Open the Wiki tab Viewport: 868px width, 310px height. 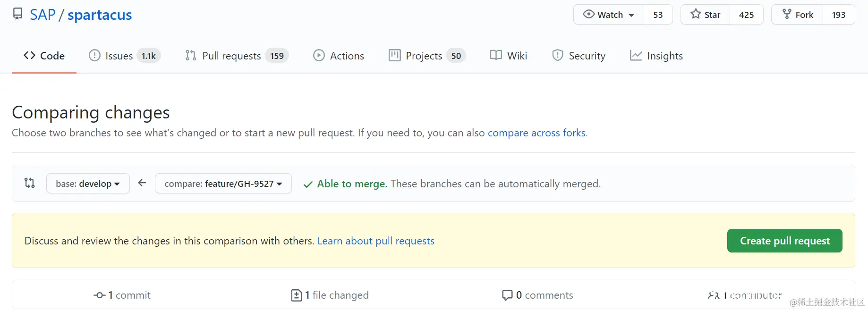point(509,56)
